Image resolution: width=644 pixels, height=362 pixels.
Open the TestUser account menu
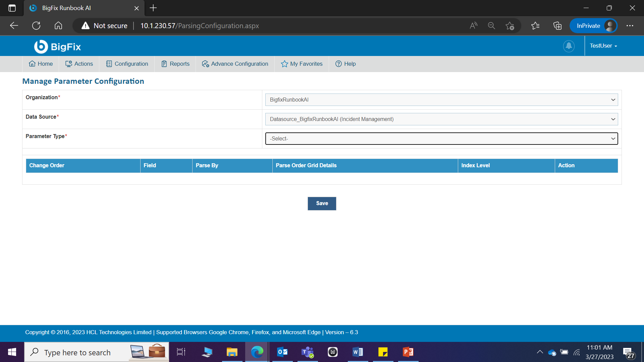coord(603,46)
